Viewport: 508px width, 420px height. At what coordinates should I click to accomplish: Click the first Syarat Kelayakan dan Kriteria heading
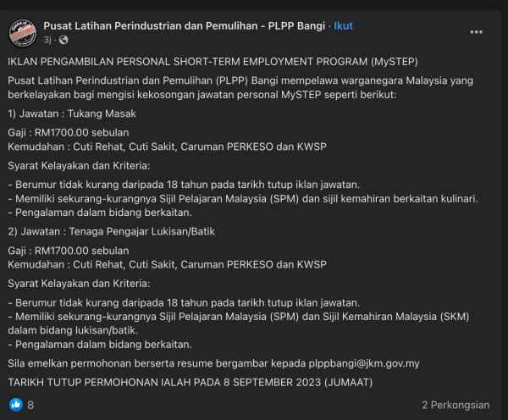coord(78,165)
